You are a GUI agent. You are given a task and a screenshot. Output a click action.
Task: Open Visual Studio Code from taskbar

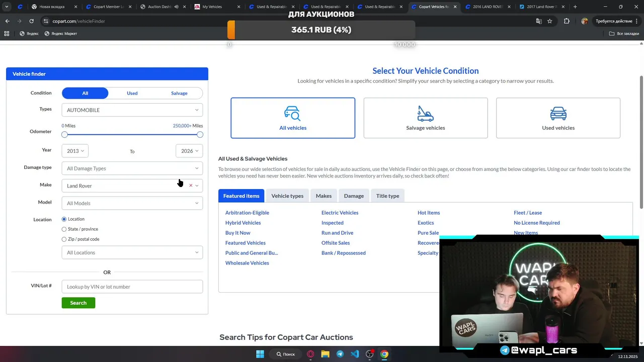click(355, 354)
